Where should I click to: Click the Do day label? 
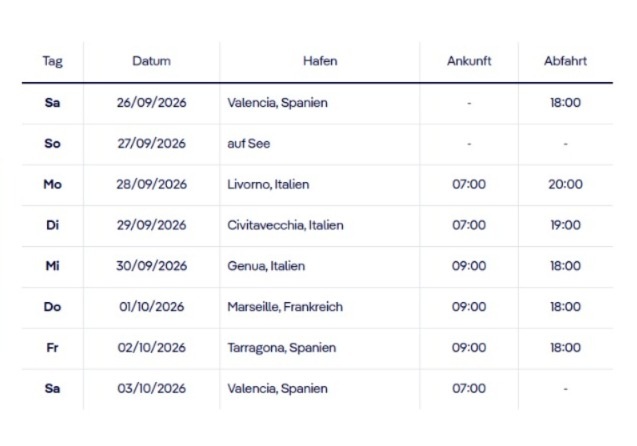[52, 307]
